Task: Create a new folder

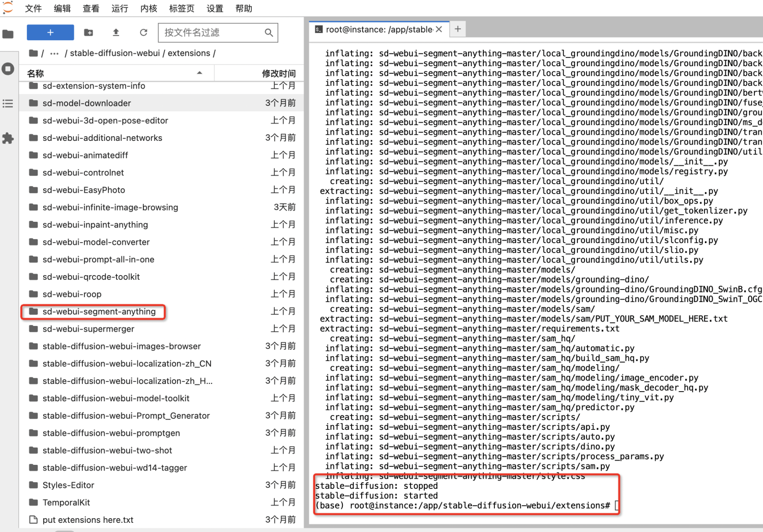Action: [x=89, y=33]
